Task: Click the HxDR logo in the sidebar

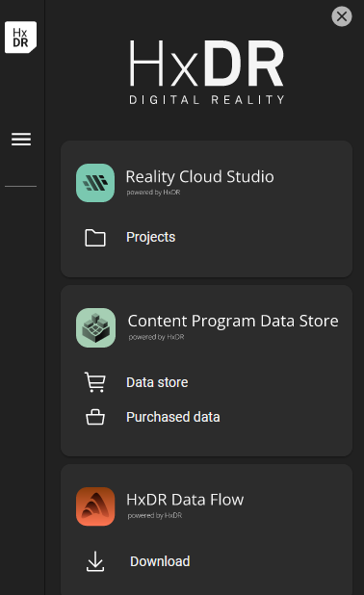Action: pyautogui.click(x=20, y=38)
